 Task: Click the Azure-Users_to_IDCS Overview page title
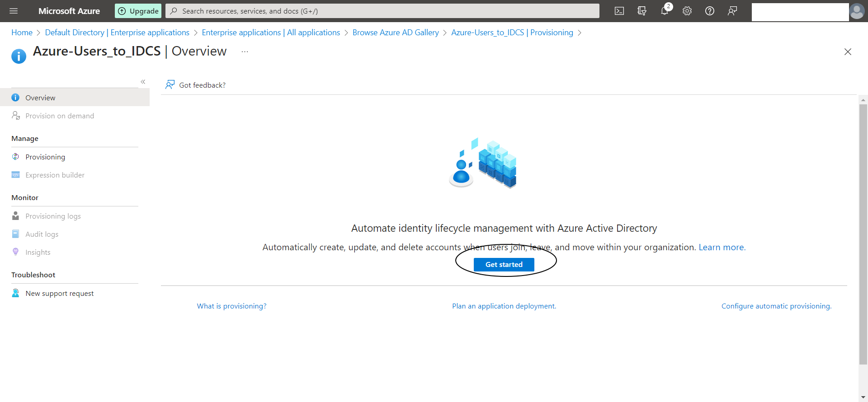pyautogui.click(x=130, y=51)
